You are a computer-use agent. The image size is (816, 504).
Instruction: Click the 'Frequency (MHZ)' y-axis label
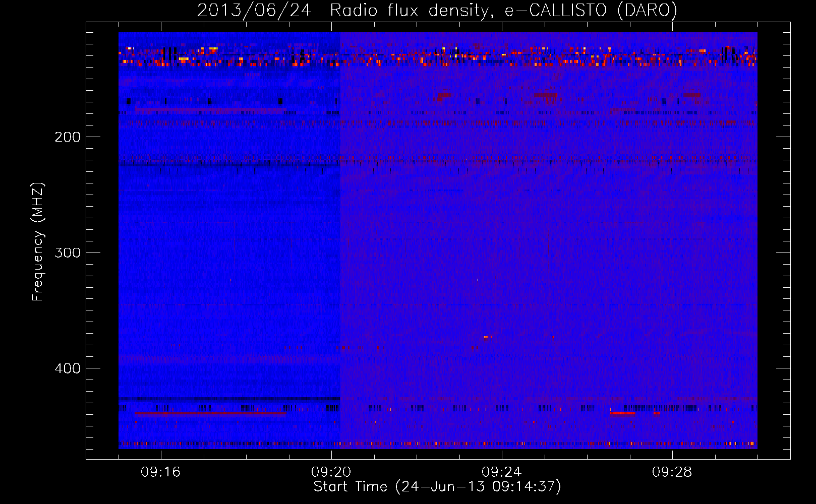tap(38, 241)
